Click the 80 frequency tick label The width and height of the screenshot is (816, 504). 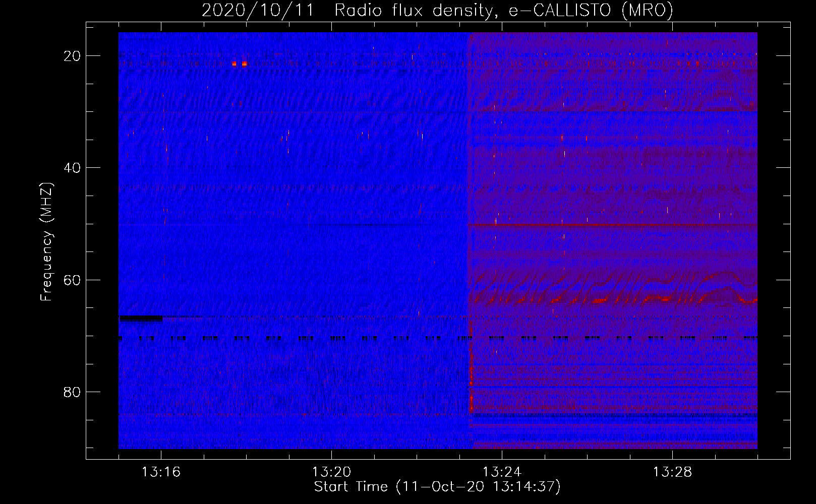72,392
